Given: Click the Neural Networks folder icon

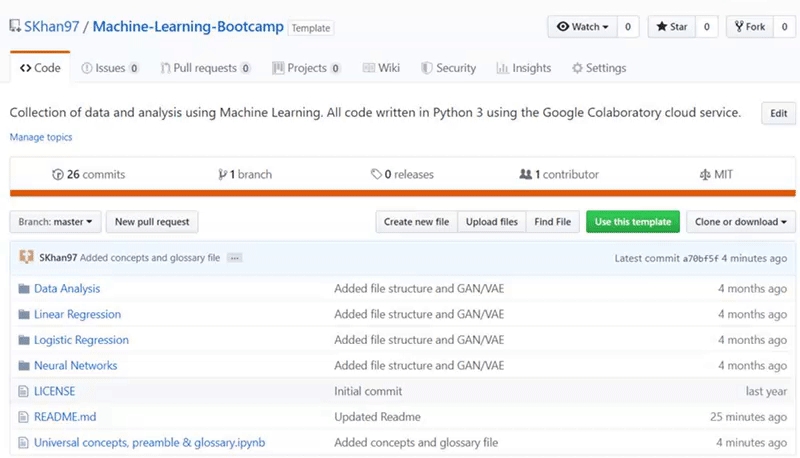Looking at the screenshot, I should click(x=24, y=366).
